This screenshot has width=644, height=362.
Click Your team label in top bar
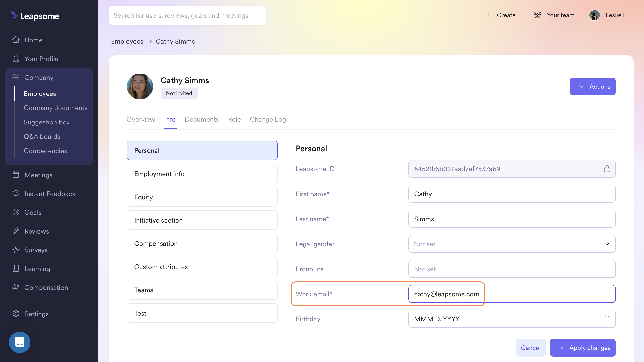pos(561,15)
